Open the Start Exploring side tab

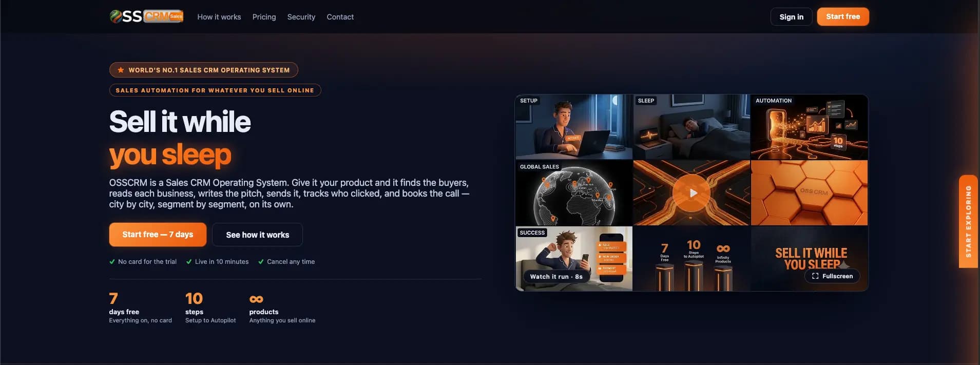[968, 221]
